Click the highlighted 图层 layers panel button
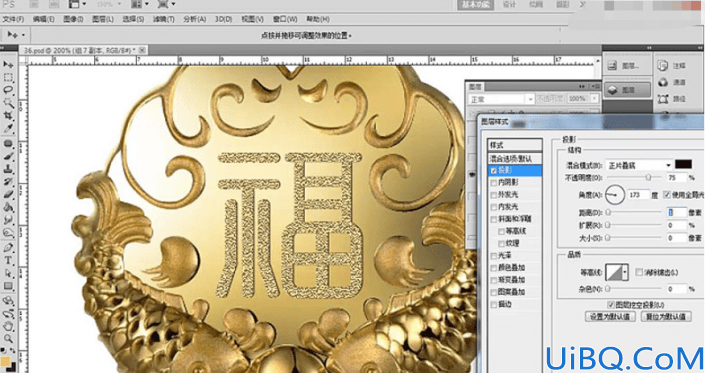705x373 pixels. [x=627, y=90]
